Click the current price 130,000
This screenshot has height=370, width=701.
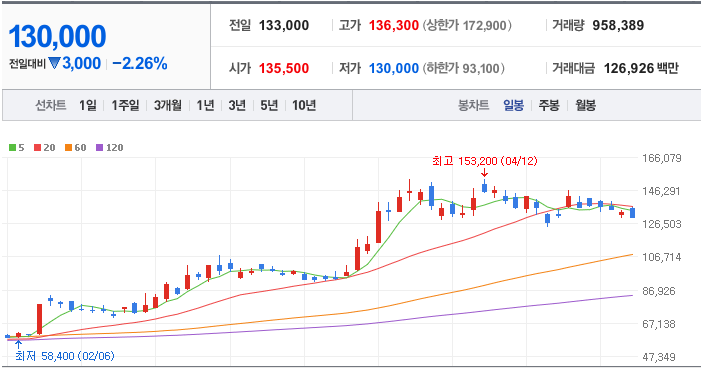57,36
